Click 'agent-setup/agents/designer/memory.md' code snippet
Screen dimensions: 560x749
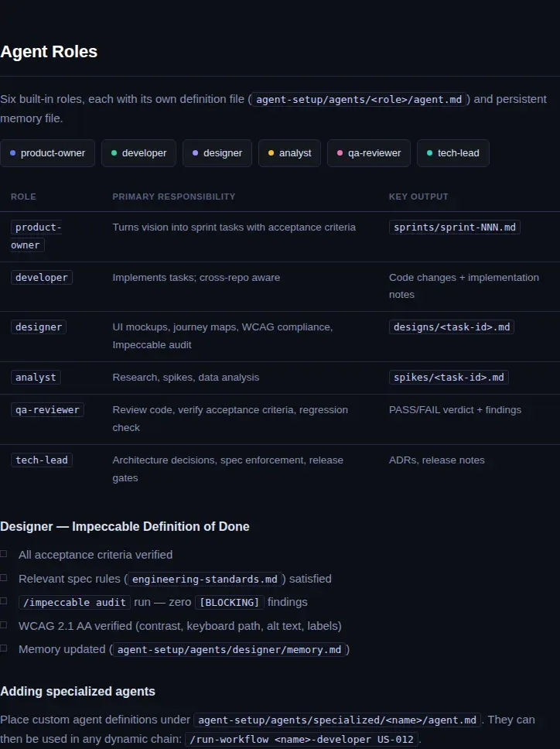[229, 650]
